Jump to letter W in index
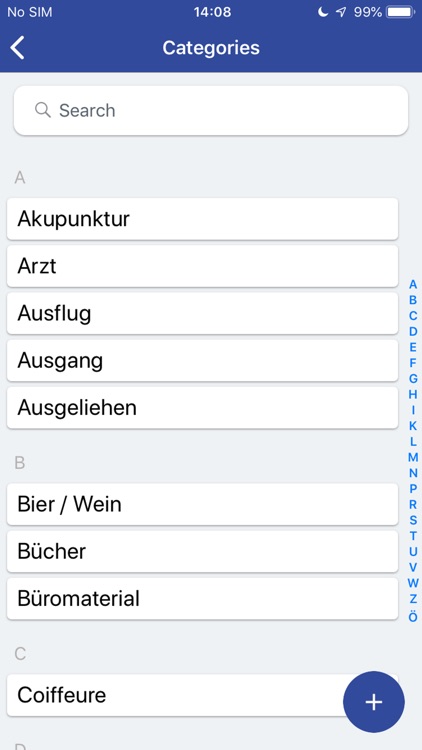Viewport: 422px width, 750px height. [413, 583]
